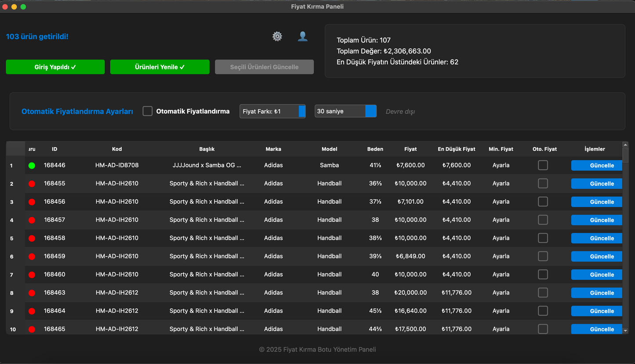The width and height of the screenshot is (635, 364).
Task: Open settings via the gear icon
Action: coord(277,36)
